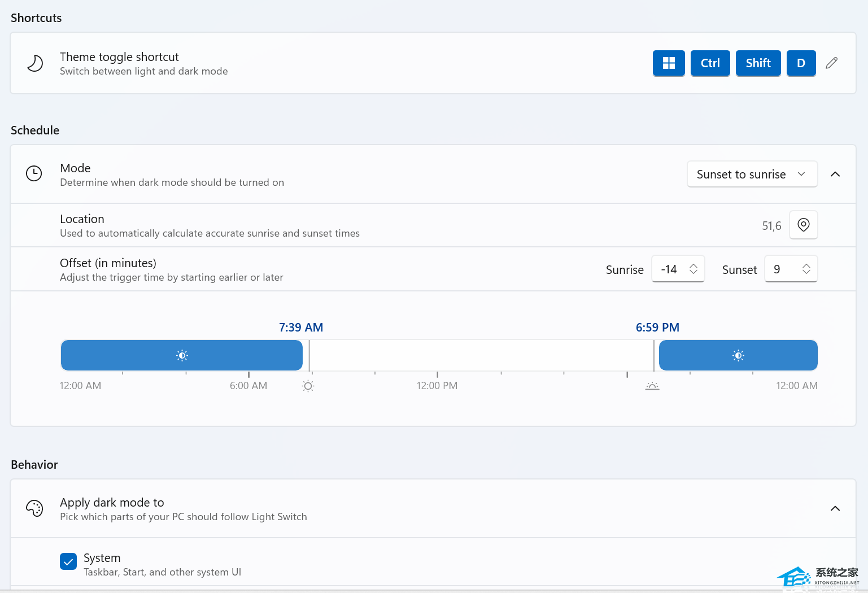Click the evening dark mode timeline bar
Image resolution: width=868 pixels, height=593 pixels.
pyautogui.click(x=738, y=355)
